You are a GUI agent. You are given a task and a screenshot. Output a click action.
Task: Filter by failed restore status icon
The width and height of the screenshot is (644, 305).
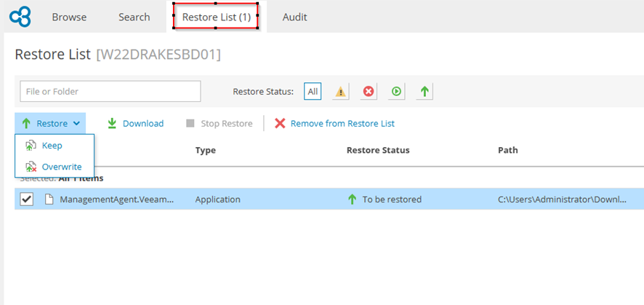tap(369, 92)
